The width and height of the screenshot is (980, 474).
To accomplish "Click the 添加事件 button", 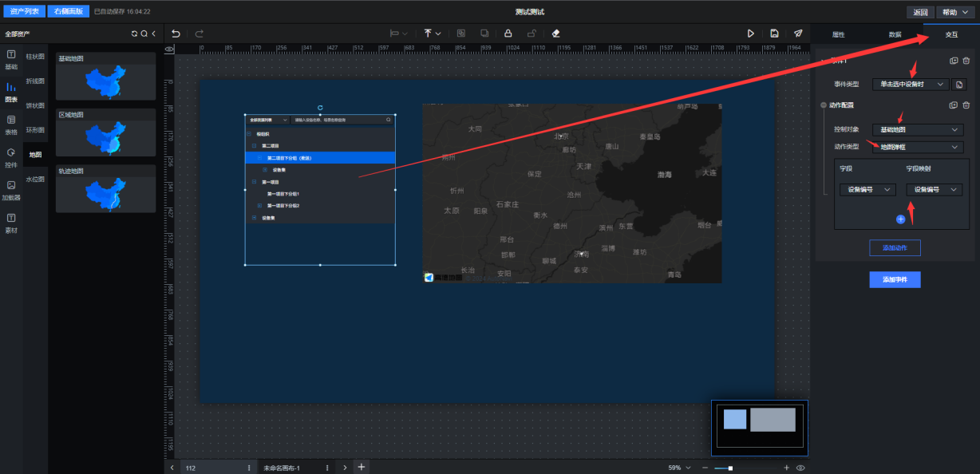I will [895, 279].
